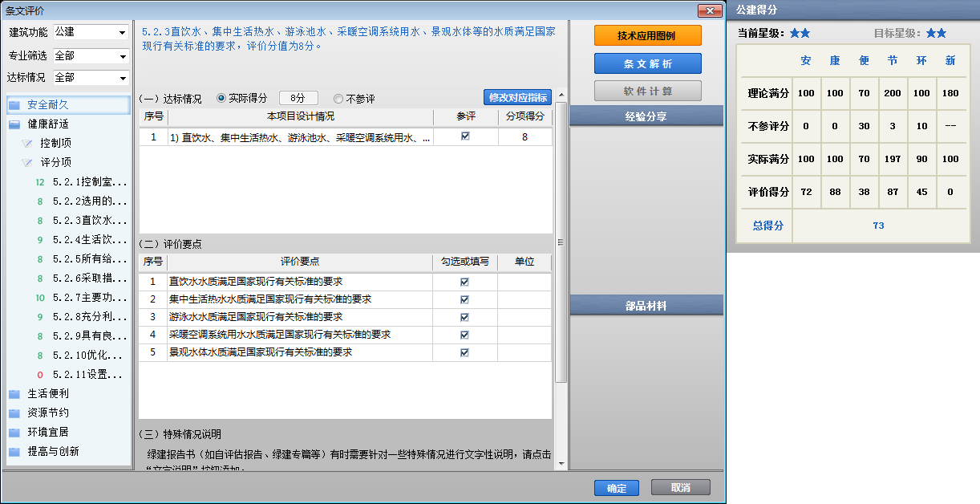Click 理论满分 value 200 in 节 column
The width and height of the screenshot is (980, 504).
pyautogui.click(x=893, y=93)
